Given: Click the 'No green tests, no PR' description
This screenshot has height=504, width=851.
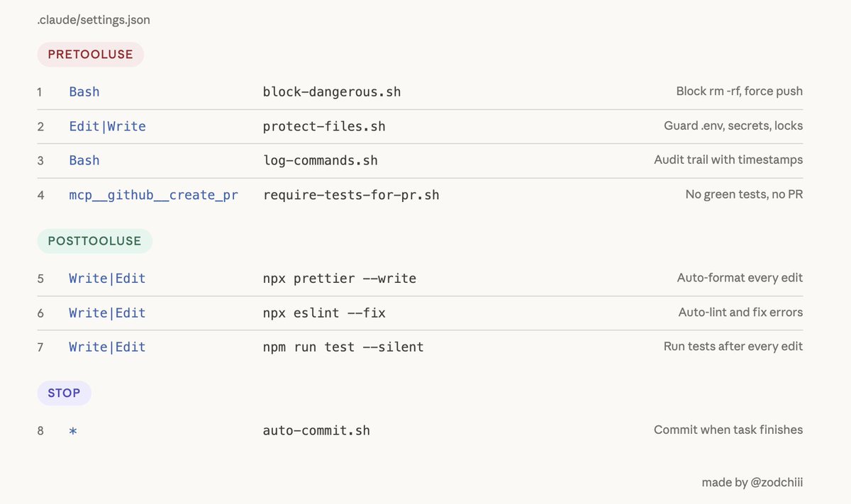Looking at the screenshot, I should click(x=744, y=194).
